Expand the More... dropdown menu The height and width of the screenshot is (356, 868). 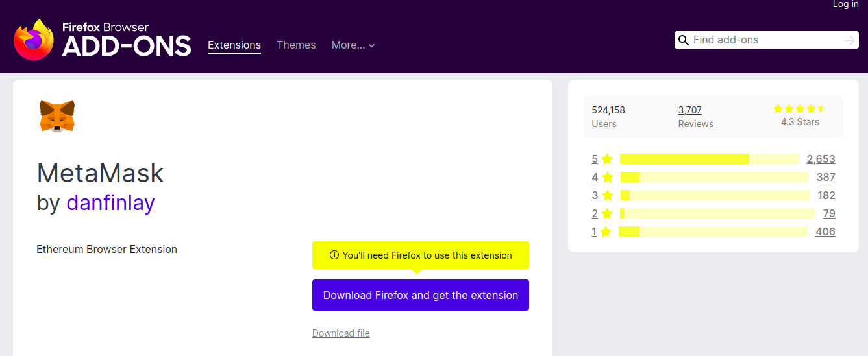[353, 45]
